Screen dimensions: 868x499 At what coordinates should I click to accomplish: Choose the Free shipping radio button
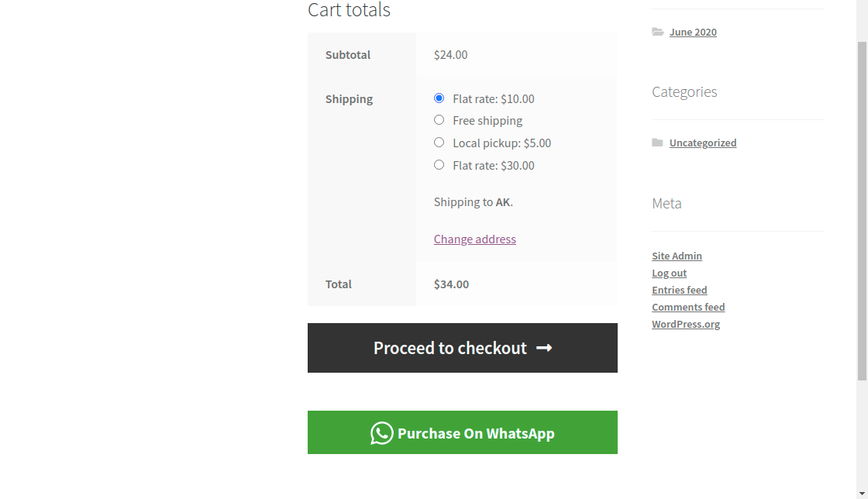tap(439, 120)
